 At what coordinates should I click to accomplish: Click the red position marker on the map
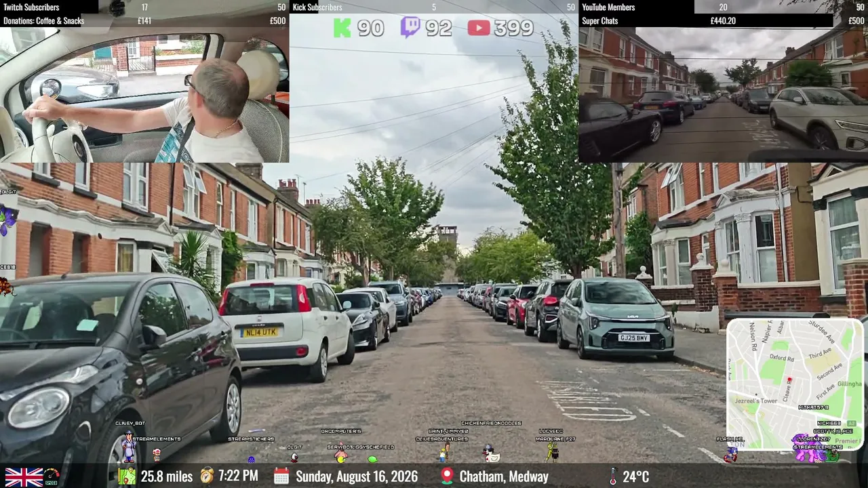(x=789, y=381)
